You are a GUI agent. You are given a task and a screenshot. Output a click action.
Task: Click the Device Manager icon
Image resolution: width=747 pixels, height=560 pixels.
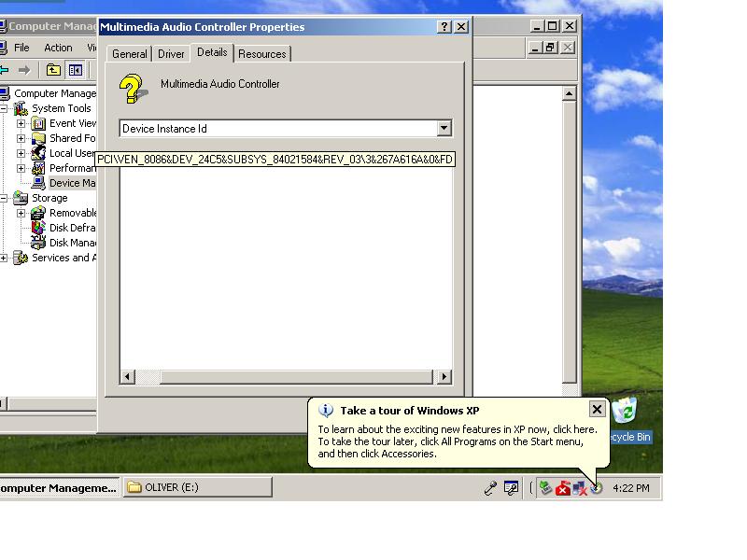pyautogui.click(x=38, y=183)
